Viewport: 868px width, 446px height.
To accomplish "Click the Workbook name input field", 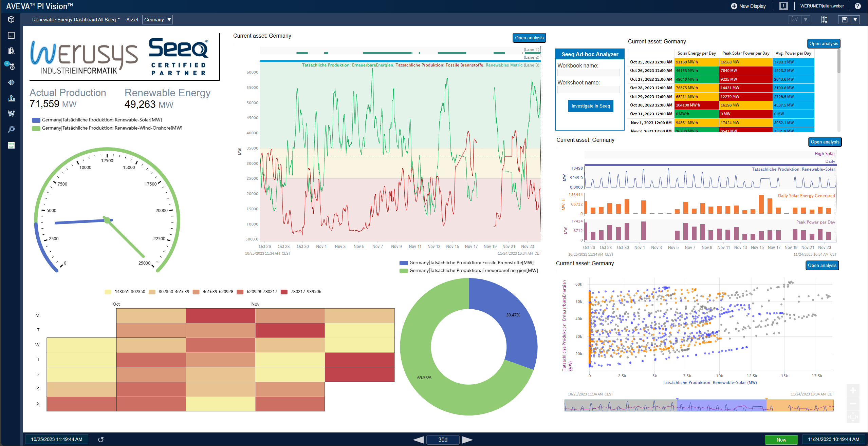I will pos(588,73).
